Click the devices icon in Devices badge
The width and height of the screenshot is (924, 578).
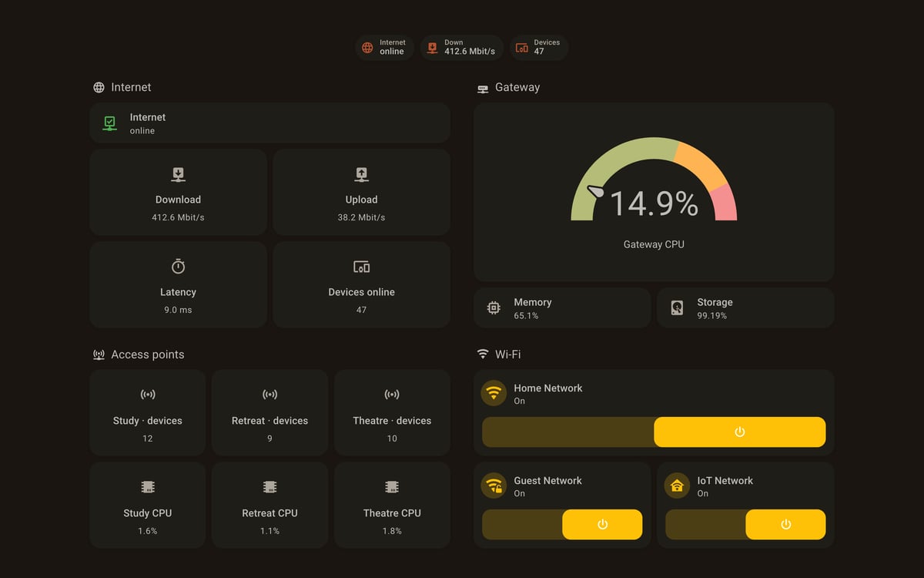[522, 48]
